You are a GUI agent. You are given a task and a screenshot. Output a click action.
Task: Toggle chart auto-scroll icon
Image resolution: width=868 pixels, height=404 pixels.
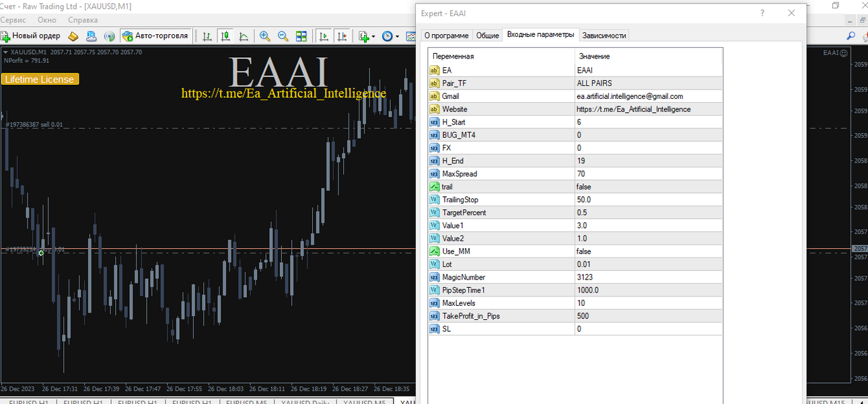324,36
